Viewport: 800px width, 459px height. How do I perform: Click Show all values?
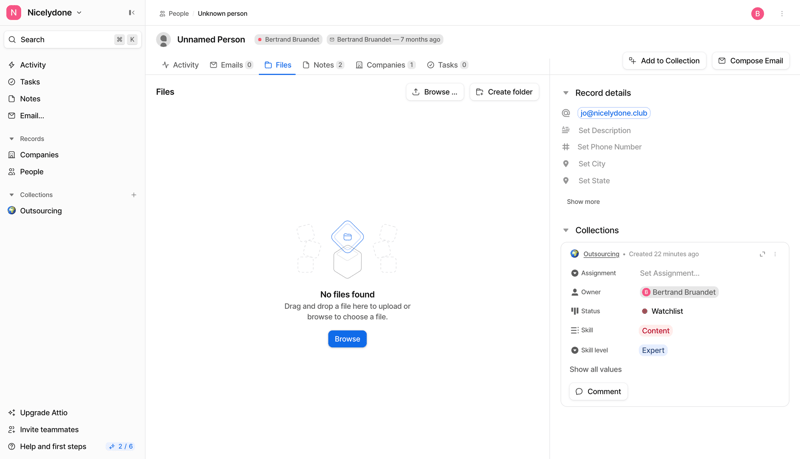595,369
